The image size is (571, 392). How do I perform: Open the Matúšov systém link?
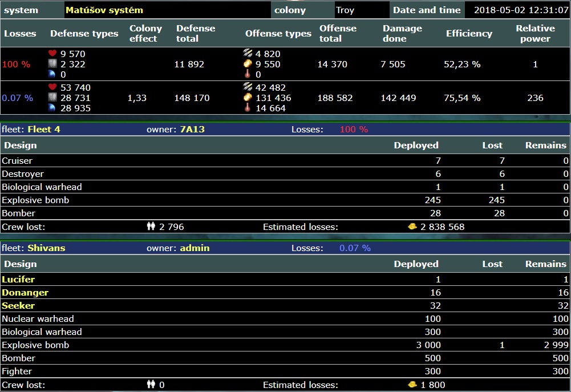[104, 10]
